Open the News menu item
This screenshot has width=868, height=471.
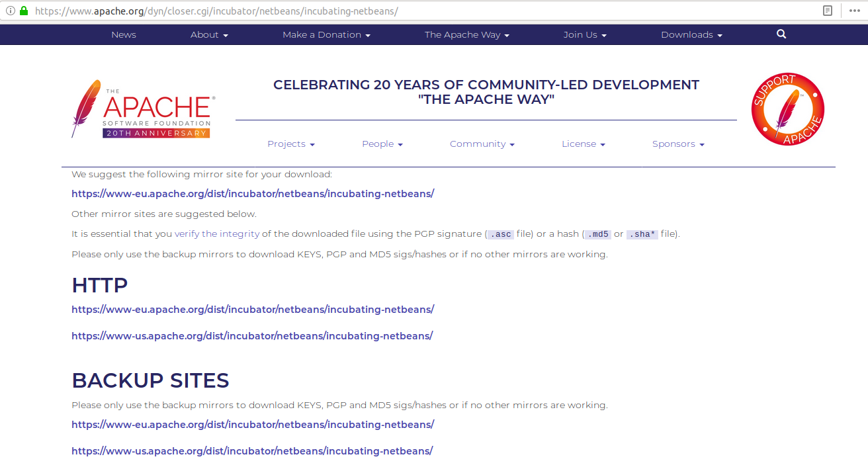(124, 35)
